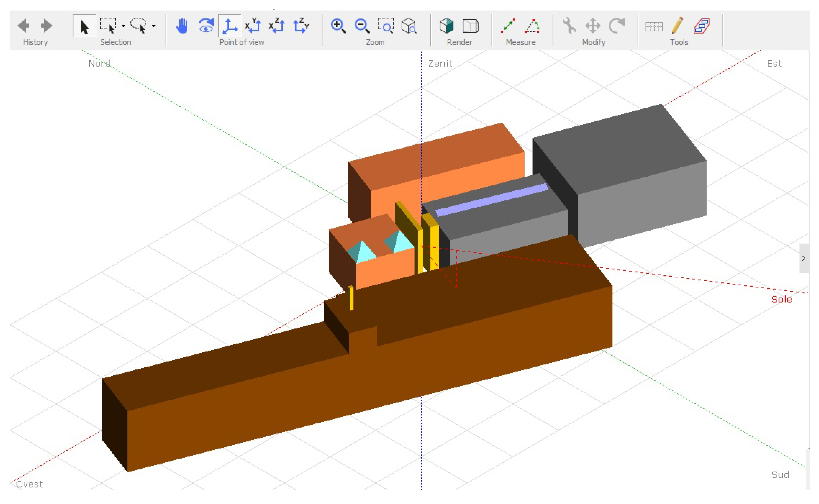Click the Zoom in magnifier
This screenshot has width=819, height=504.
tap(338, 26)
